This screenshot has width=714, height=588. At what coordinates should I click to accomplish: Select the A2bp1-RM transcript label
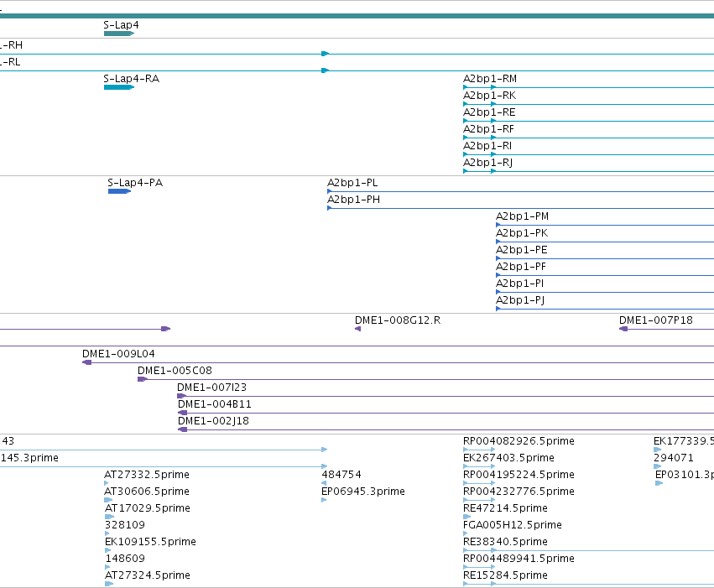[490, 79]
